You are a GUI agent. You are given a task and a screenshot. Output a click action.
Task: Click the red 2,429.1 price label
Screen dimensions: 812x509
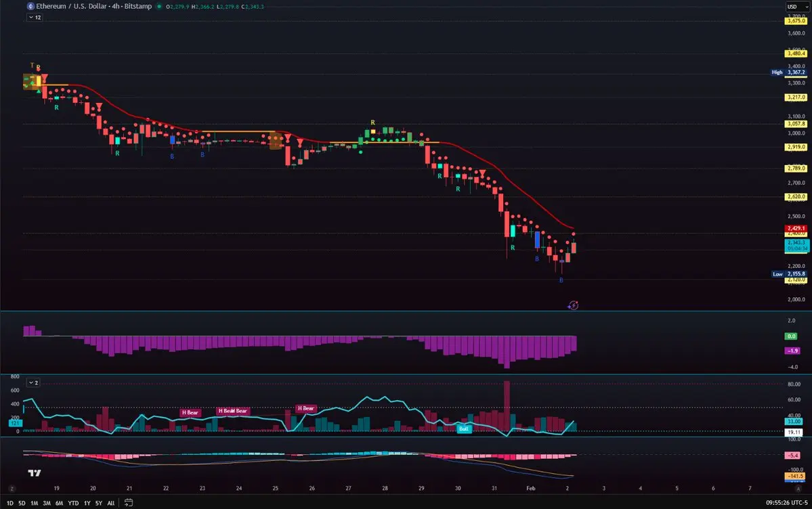coord(796,228)
